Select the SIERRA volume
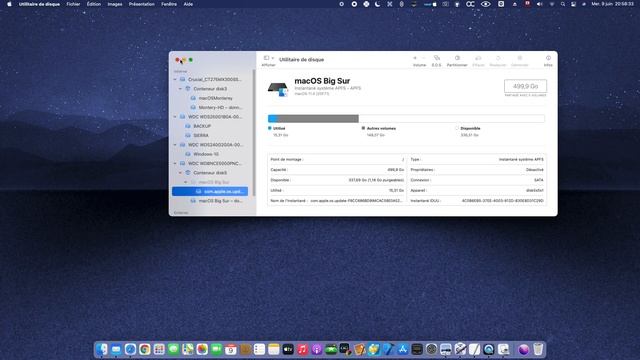The width and height of the screenshot is (640, 360). [210, 136]
